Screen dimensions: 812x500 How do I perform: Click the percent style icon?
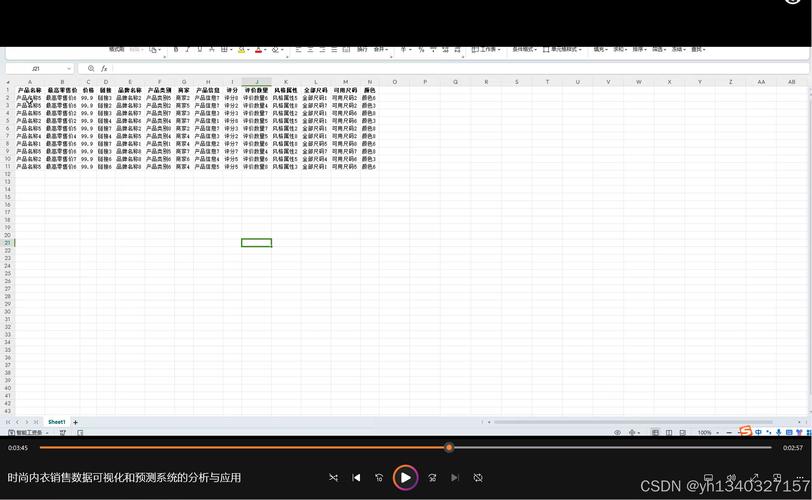[x=421, y=50]
